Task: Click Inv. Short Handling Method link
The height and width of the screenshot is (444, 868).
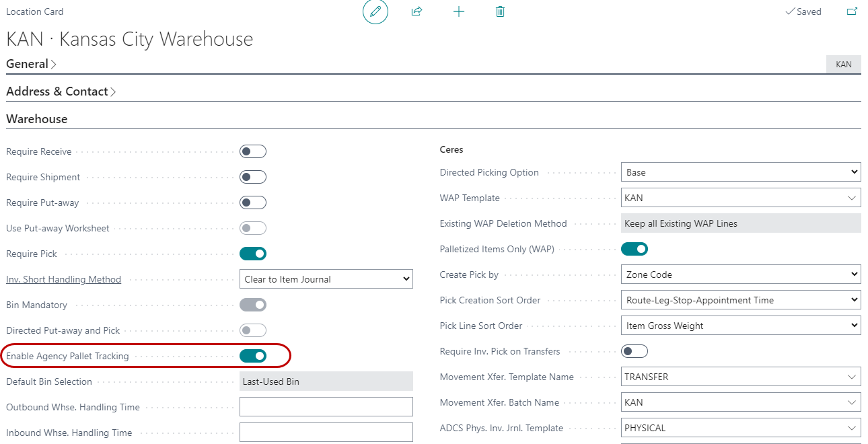Action: (64, 280)
